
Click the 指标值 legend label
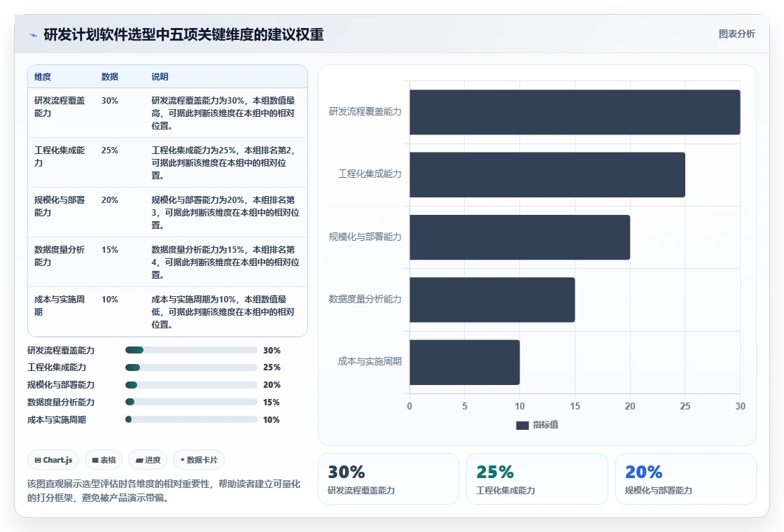point(545,425)
